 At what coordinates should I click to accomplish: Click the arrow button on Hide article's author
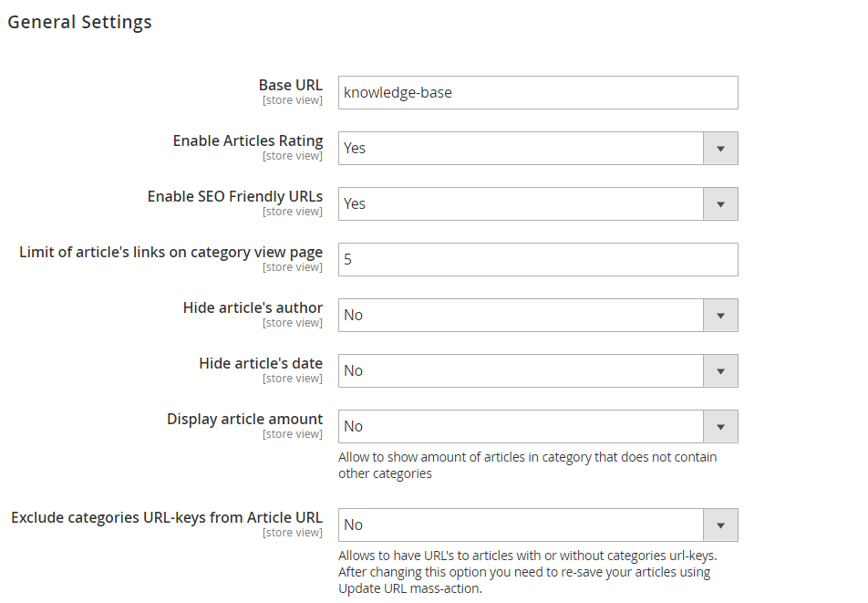pos(720,315)
